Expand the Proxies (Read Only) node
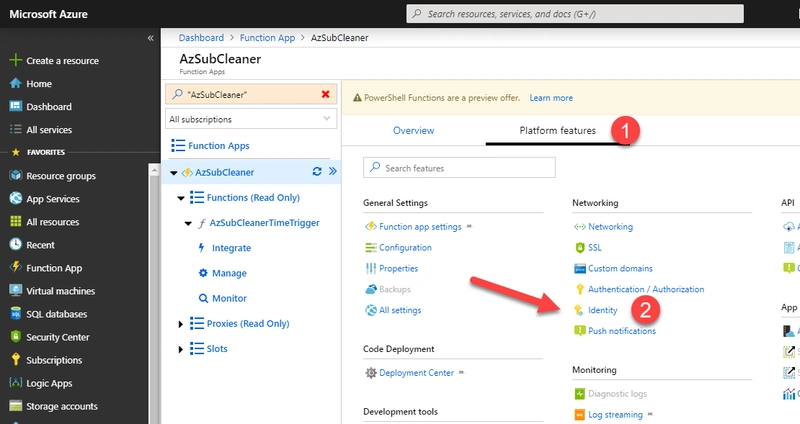800x424 pixels. [x=181, y=324]
